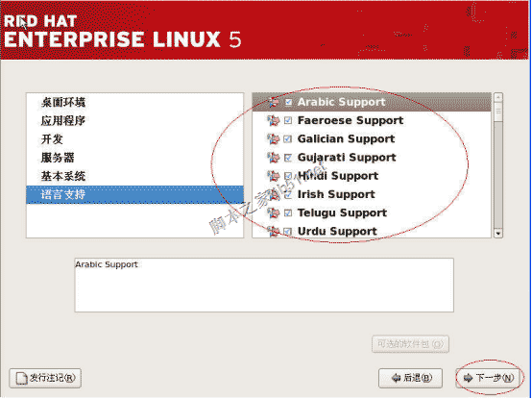Click the 下一步(N) next button
The width and height of the screenshot is (532, 399).
[488, 378]
